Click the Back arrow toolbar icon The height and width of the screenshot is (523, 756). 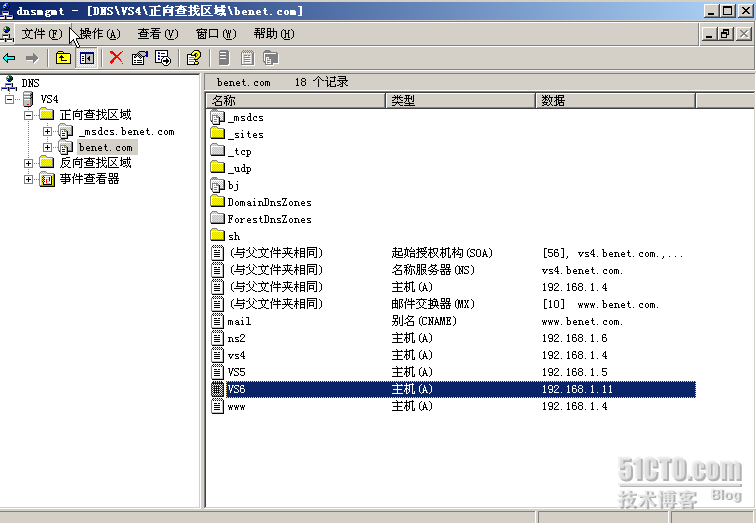coord(9,58)
